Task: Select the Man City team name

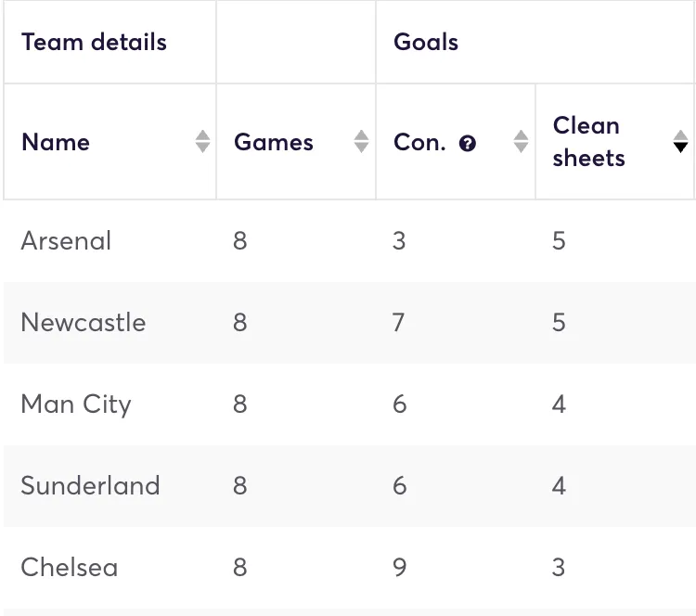Action: click(x=76, y=404)
